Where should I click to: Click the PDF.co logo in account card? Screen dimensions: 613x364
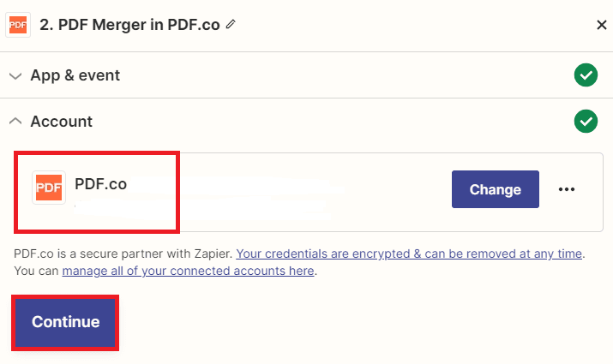(49, 188)
